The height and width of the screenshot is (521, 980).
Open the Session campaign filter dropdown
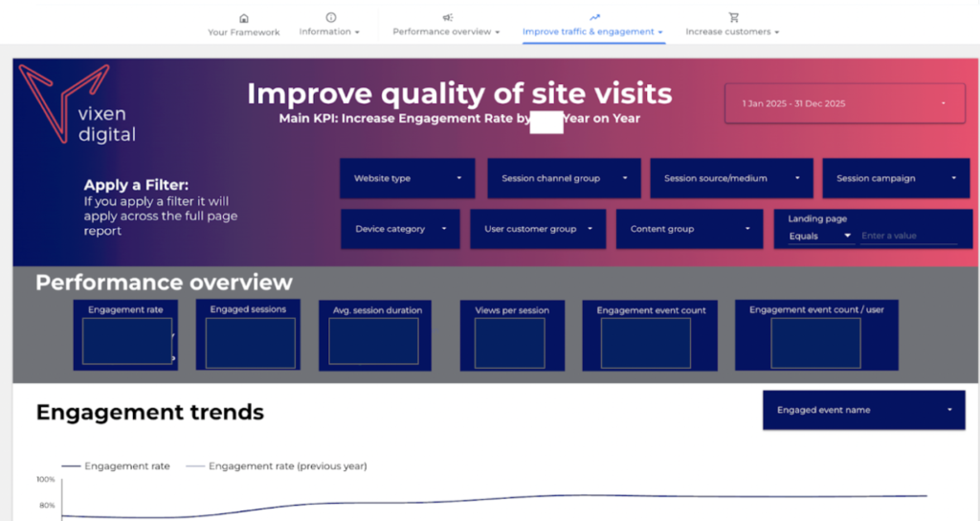pos(895,178)
